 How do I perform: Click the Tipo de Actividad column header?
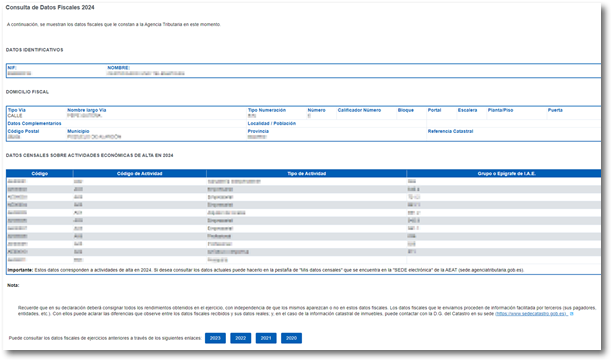[x=306, y=173]
